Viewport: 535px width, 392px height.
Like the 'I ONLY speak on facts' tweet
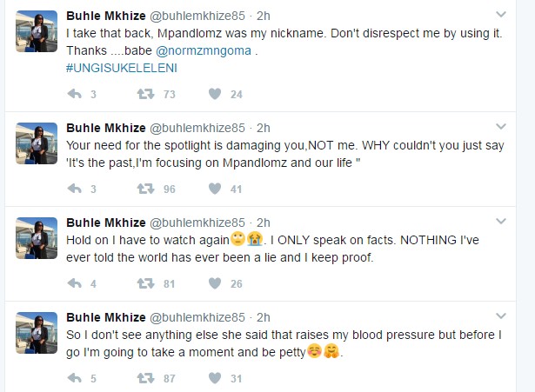tap(214, 282)
